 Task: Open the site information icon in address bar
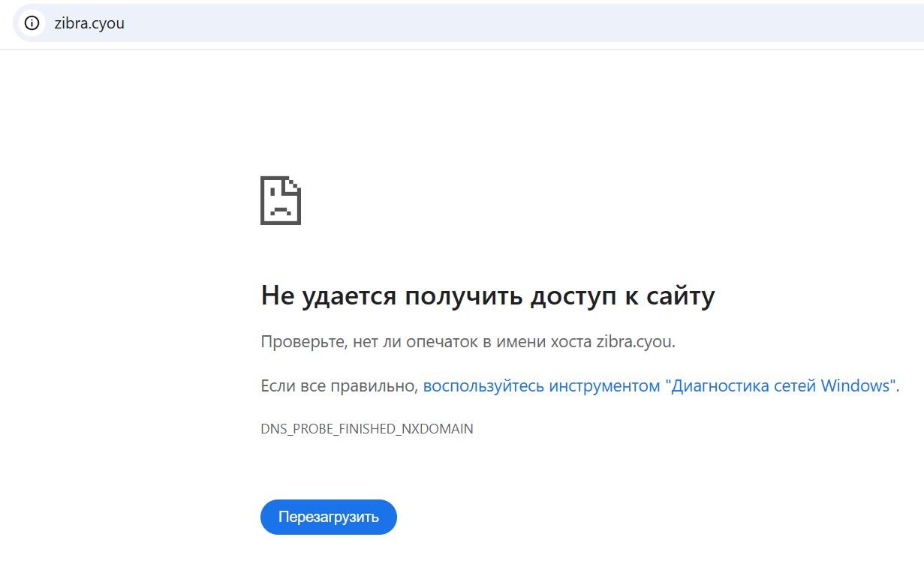coord(32,23)
